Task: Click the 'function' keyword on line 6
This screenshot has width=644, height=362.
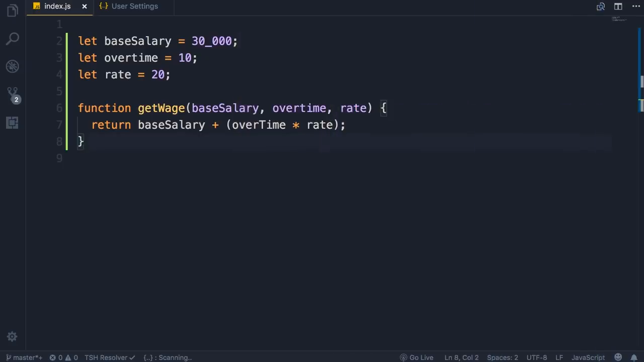Action: (104, 108)
